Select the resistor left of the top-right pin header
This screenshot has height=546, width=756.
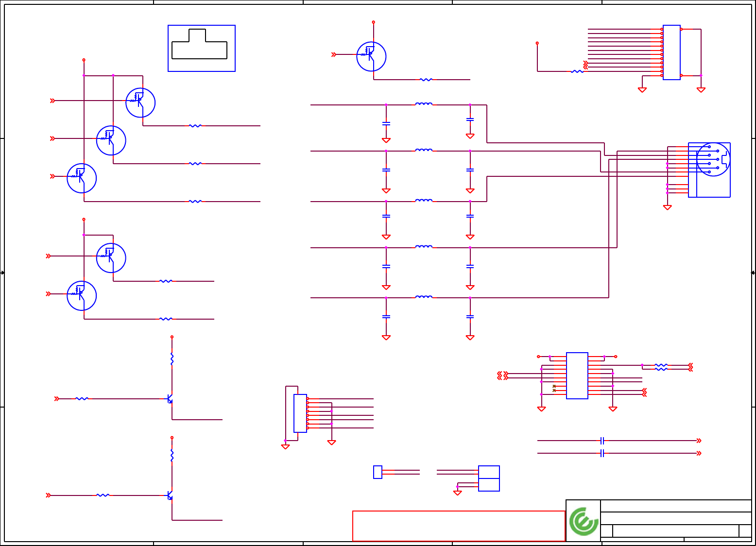pos(577,71)
